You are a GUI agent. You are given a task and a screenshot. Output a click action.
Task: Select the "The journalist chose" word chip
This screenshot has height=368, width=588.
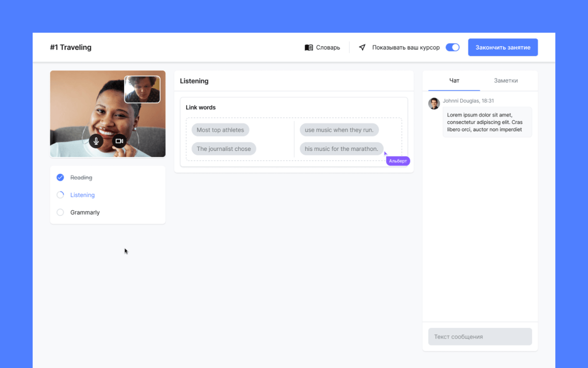coord(224,149)
